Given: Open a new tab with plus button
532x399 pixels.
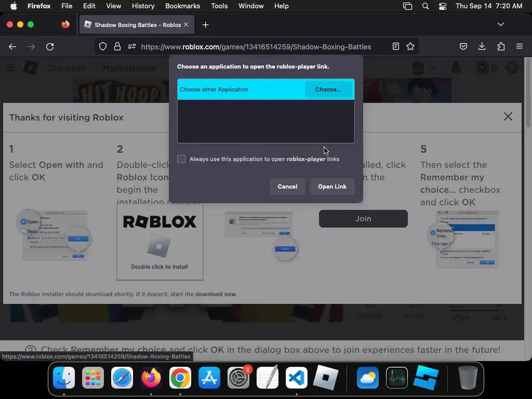Looking at the screenshot, I should 205,25.
